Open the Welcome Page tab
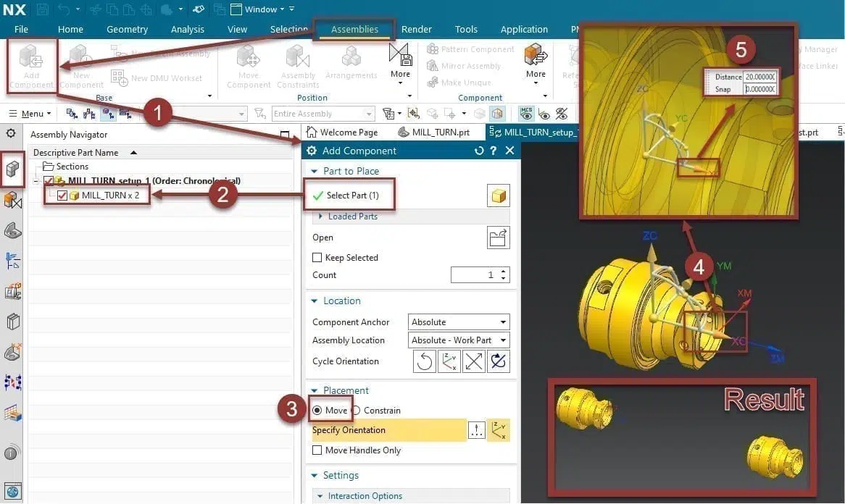 coord(342,132)
